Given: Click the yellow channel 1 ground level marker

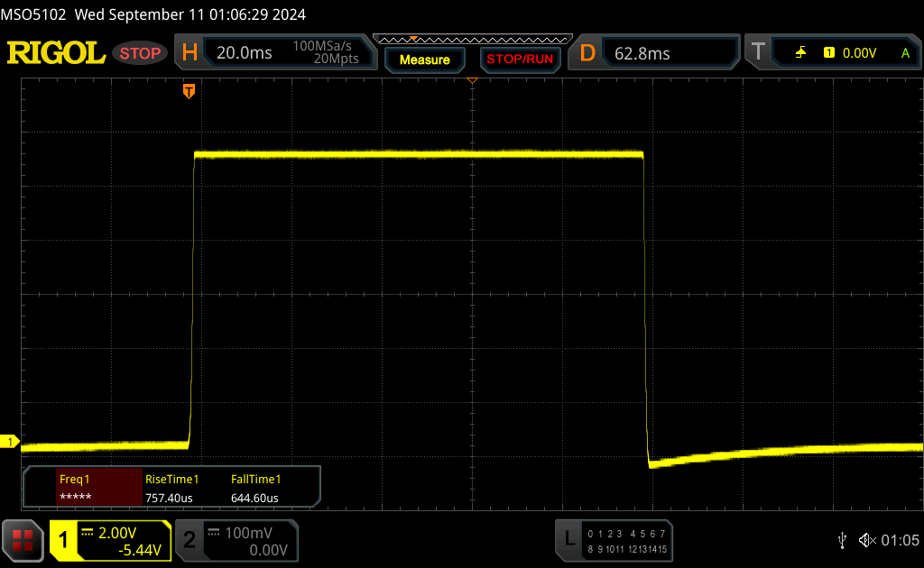Looking at the screenshot, I should click(x=10, y=442).
